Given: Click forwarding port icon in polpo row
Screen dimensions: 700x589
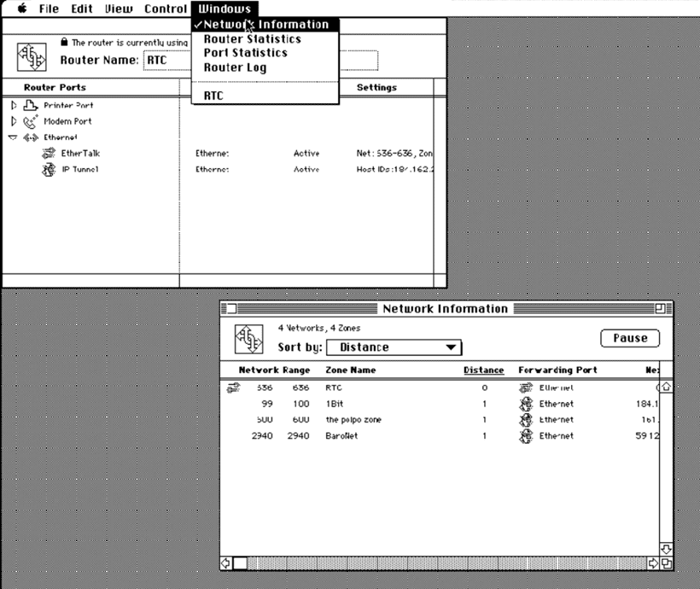Looking at the screenshot, I should coord(527,420).
